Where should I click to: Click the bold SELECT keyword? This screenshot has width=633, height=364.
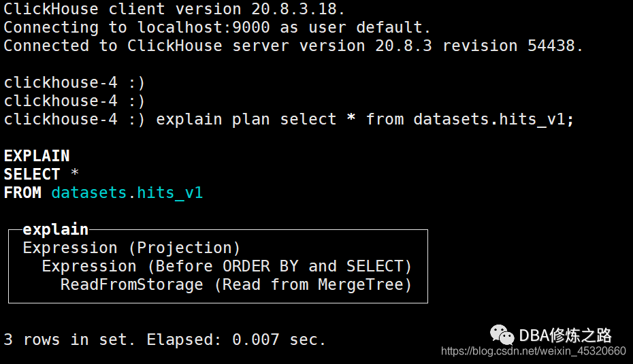(x=32, y=174)
